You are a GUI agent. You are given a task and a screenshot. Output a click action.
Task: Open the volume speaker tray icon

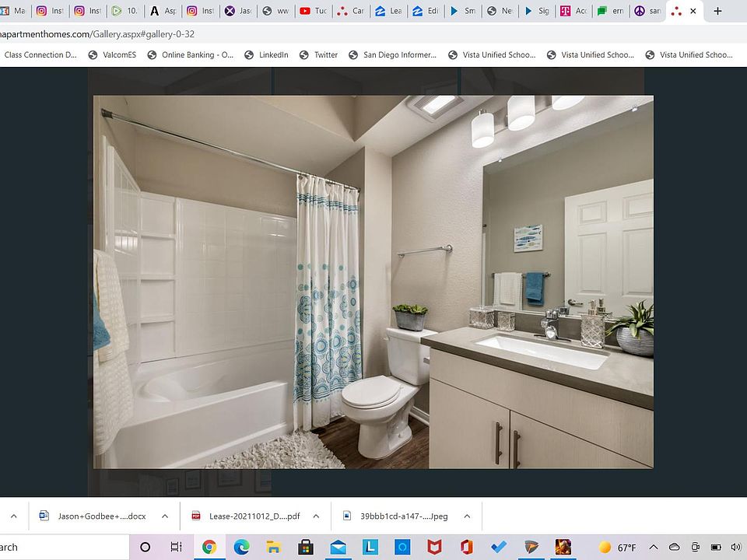tap(736, 547)
